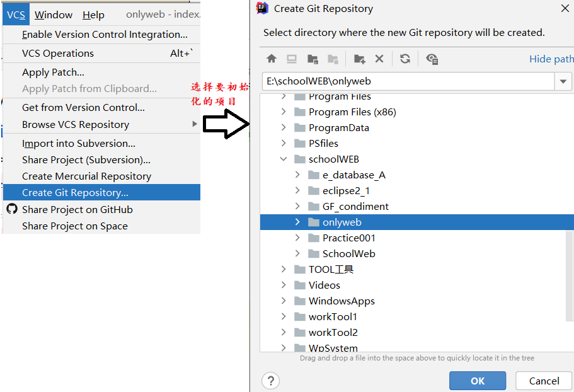The image size is (574, 392).
Task: Choose Apply Patch menu entry
Action: click(101, 72)
